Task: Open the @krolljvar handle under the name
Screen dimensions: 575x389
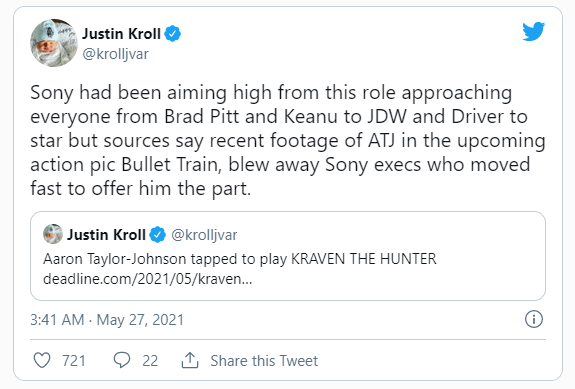Action: pyautogui.click(x=116, y=54)
